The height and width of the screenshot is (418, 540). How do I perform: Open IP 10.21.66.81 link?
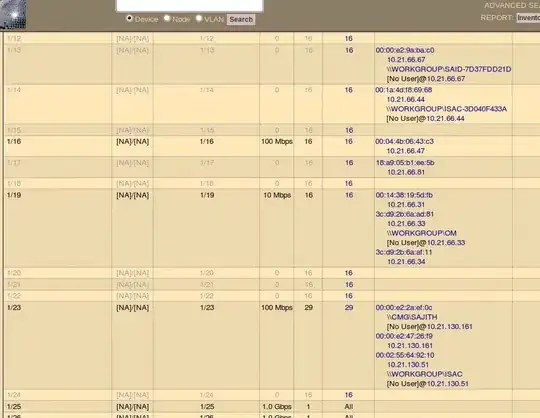[x=406, y=172]
